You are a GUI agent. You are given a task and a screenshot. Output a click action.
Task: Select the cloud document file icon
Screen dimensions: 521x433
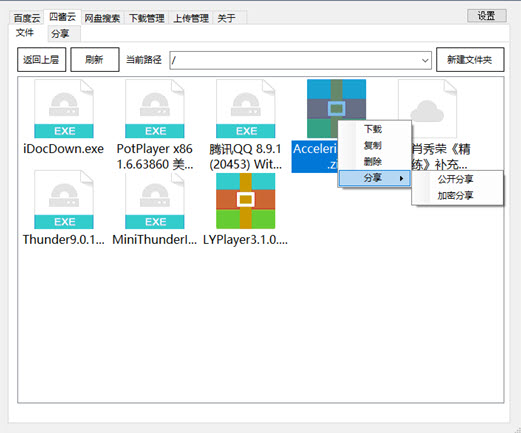click(x=427, y=109)
